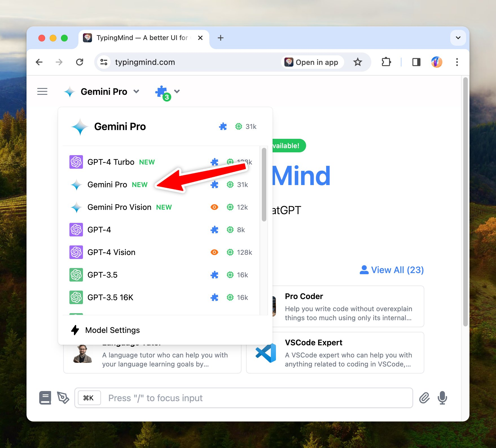Select GPT-3.5 16K model

(x=161, y=297)
